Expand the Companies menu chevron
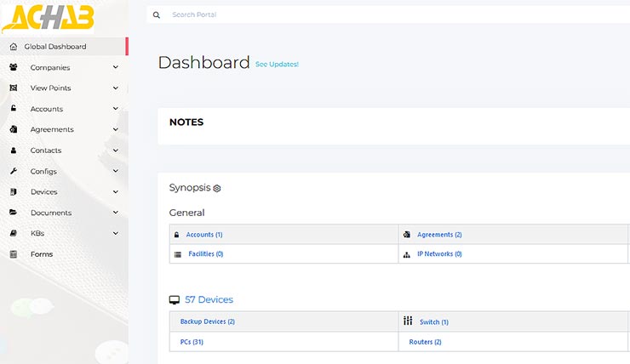The width and height of the screenshot is (630, 364). click(x=115, y=68)
